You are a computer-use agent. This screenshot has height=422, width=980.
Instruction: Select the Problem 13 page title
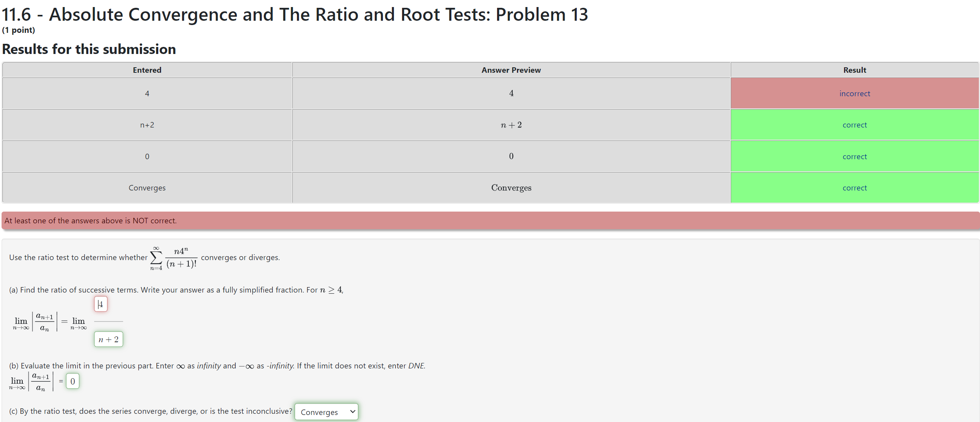[295, 14]
